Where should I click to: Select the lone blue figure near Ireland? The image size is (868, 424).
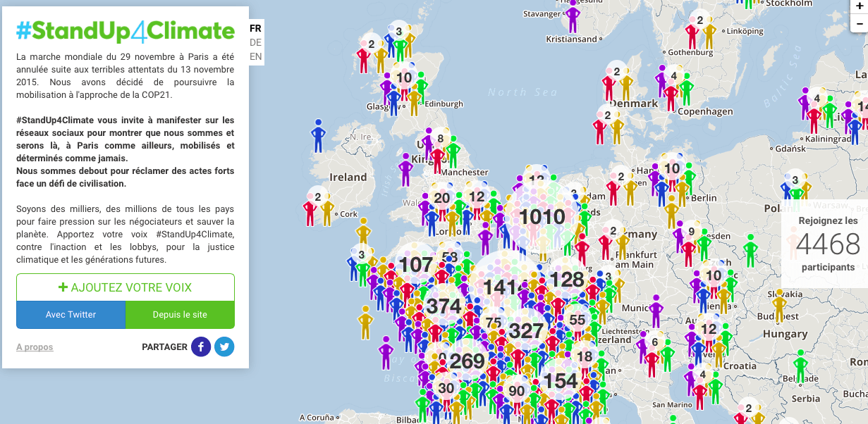(318, 135)
